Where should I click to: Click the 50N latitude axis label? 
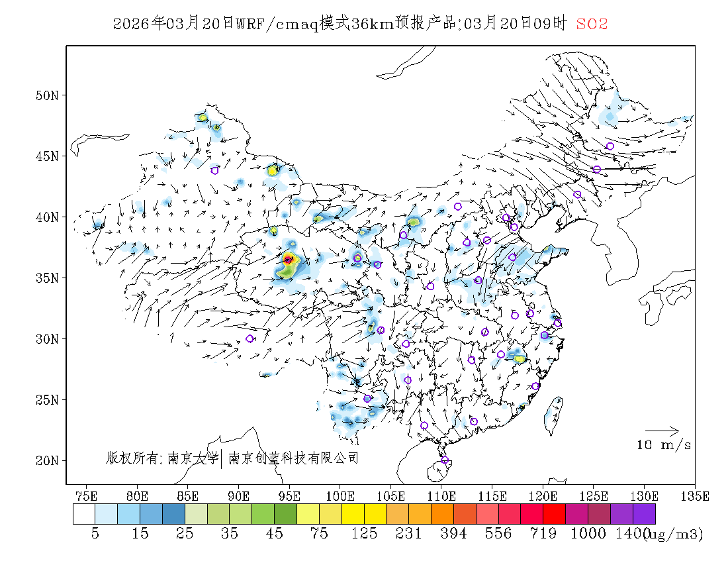pos(46,95)
